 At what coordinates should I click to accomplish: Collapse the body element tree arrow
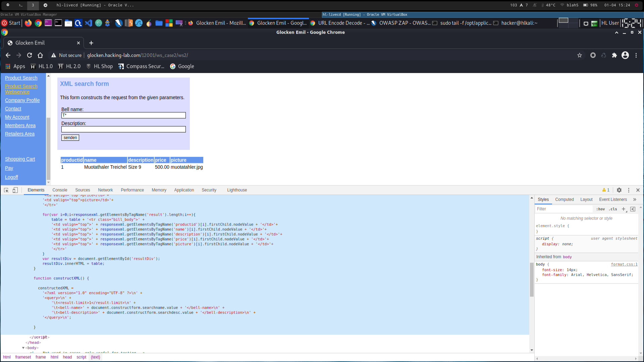tap(23, 348)
